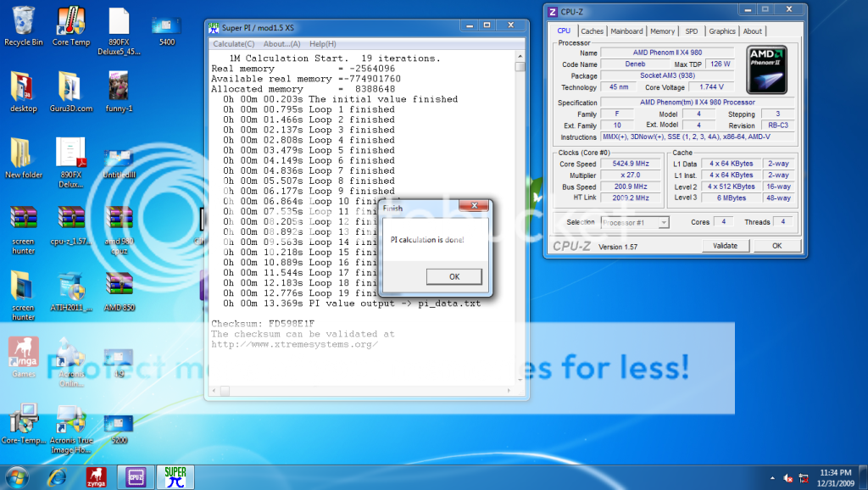Select the screen hunter WinRAR archive icon
Screen dimensions: 868x490
point(23,230)
